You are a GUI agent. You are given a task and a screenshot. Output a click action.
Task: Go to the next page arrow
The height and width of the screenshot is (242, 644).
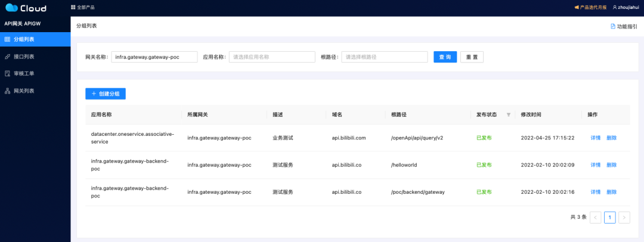pyautogui.click(x=624, y=218)
